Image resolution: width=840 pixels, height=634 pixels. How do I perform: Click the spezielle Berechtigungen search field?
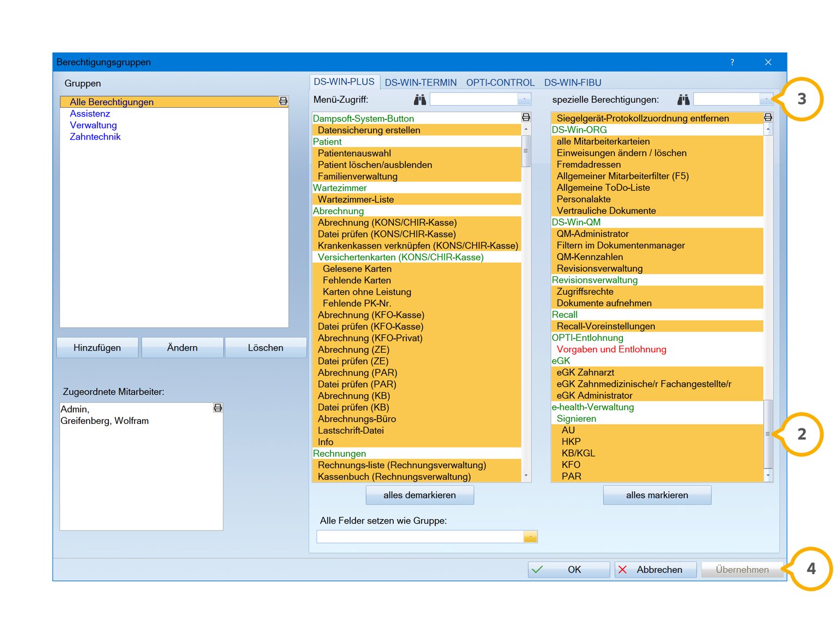click(727, 99)
